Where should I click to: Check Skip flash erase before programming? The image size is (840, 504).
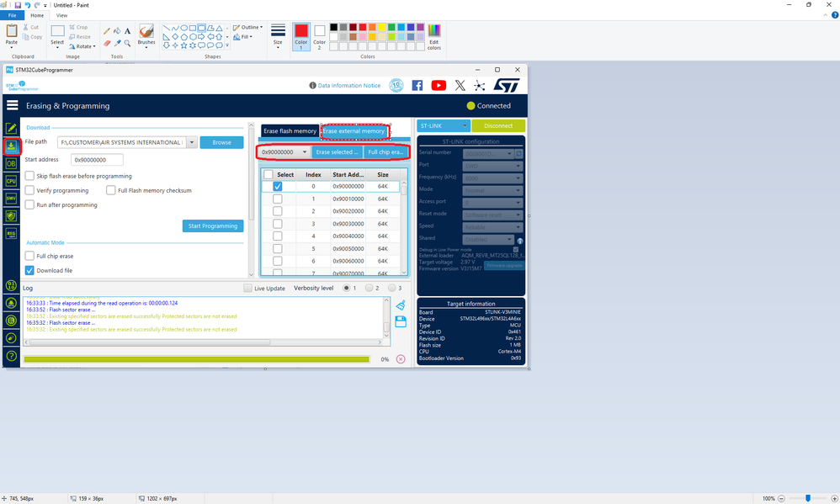pos(30,176)
